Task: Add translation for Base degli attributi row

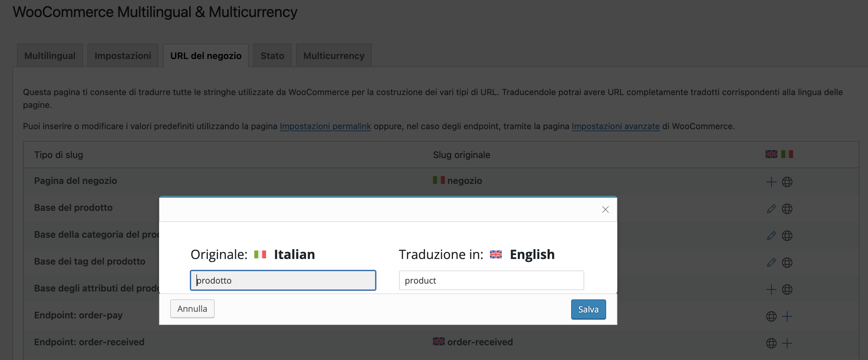Action: pos(771,290)
